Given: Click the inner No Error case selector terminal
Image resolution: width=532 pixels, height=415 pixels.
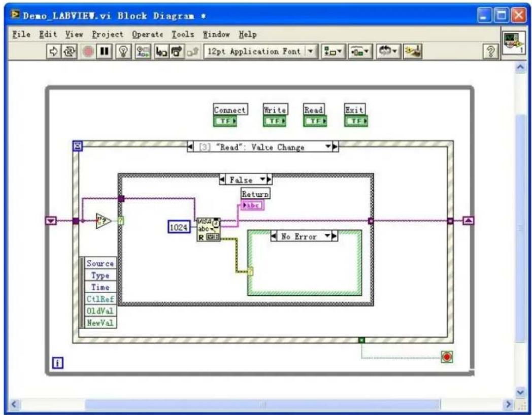Looking at the screenshot, I should [x=250, y=271].
